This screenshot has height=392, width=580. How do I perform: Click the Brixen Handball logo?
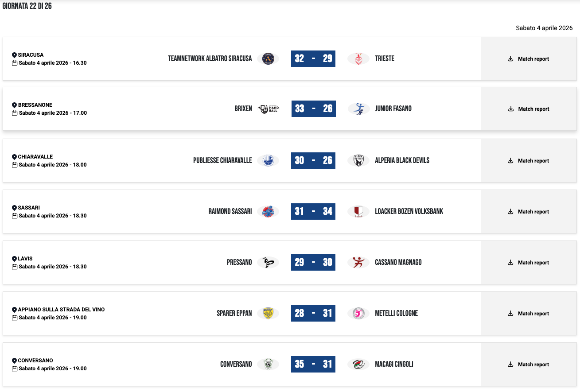click(x=268, y=109)
